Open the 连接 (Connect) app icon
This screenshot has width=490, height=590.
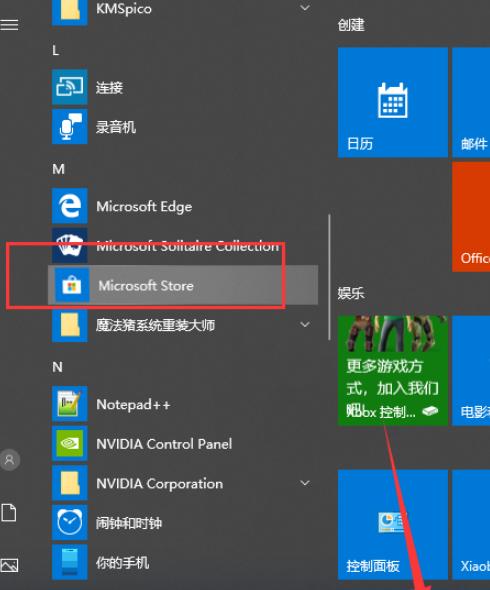70,87
